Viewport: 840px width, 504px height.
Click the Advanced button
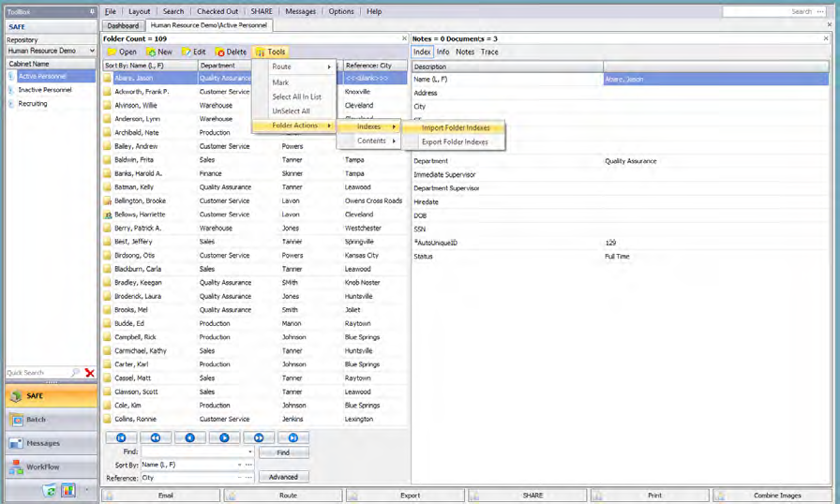tap(283, 477)
